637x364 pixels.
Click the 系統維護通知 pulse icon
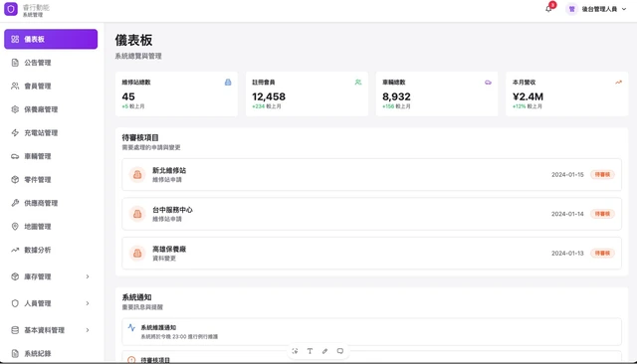[x=131, y=327]
